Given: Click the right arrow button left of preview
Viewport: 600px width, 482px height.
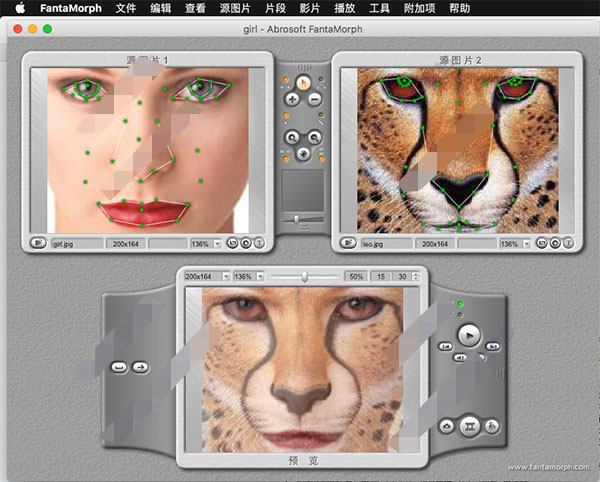Looking at the screenshot, I should [140, 367].
